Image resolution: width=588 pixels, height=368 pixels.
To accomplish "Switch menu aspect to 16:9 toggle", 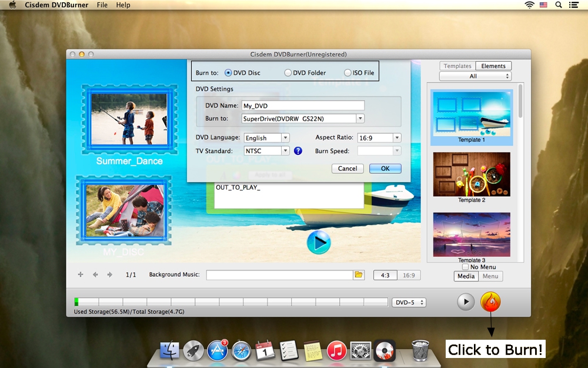I will click(409, 275).
